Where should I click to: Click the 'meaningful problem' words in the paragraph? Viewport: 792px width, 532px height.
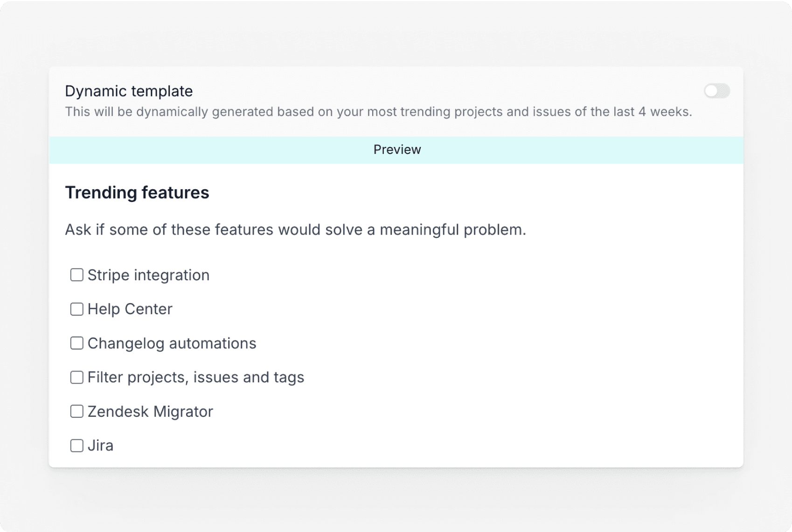(x=452, y=230)
